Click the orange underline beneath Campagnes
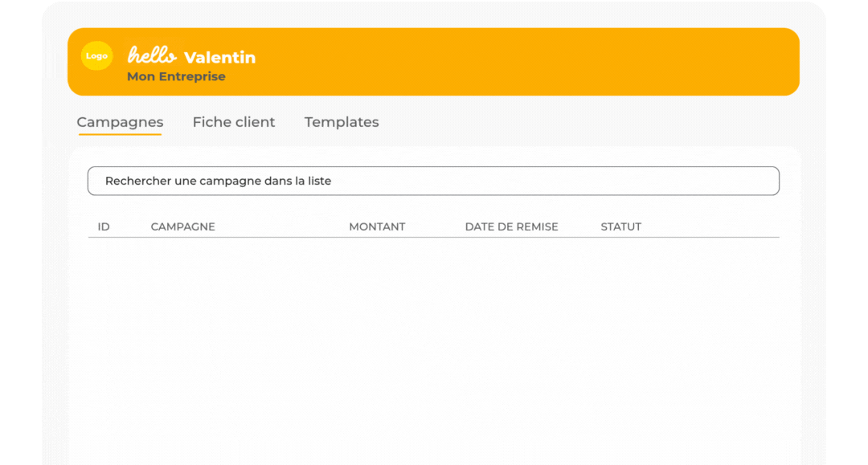868x465 pixels. click(120, 133)
